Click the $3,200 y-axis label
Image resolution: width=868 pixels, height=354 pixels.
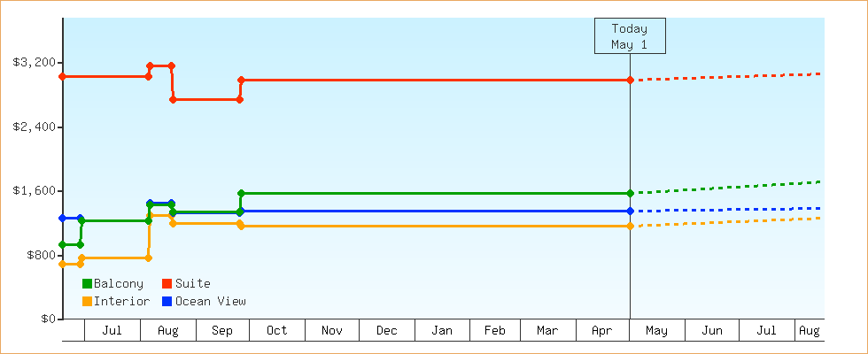tap(35, 63)
